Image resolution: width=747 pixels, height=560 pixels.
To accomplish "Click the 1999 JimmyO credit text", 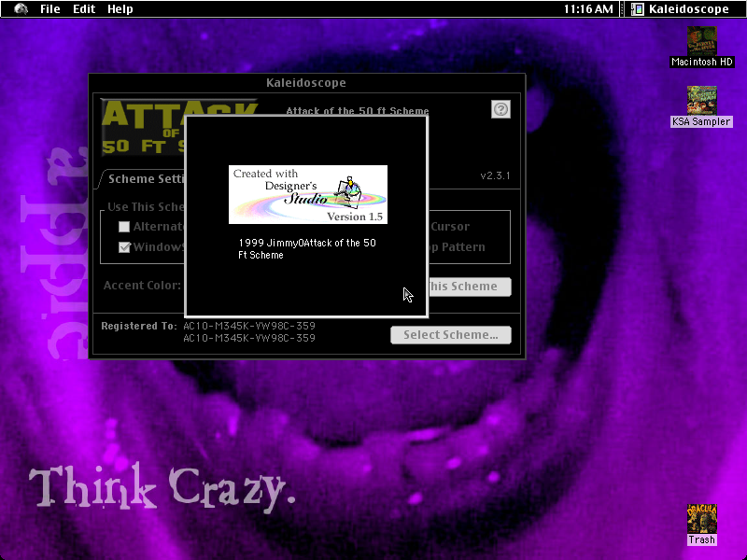I will point(307,248).
